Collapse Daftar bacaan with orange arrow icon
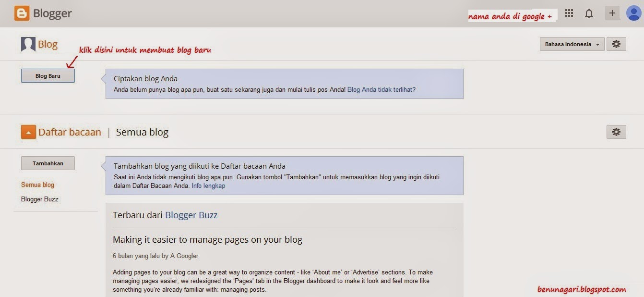Viewport: 644px width, 297px height. point(28,132)
